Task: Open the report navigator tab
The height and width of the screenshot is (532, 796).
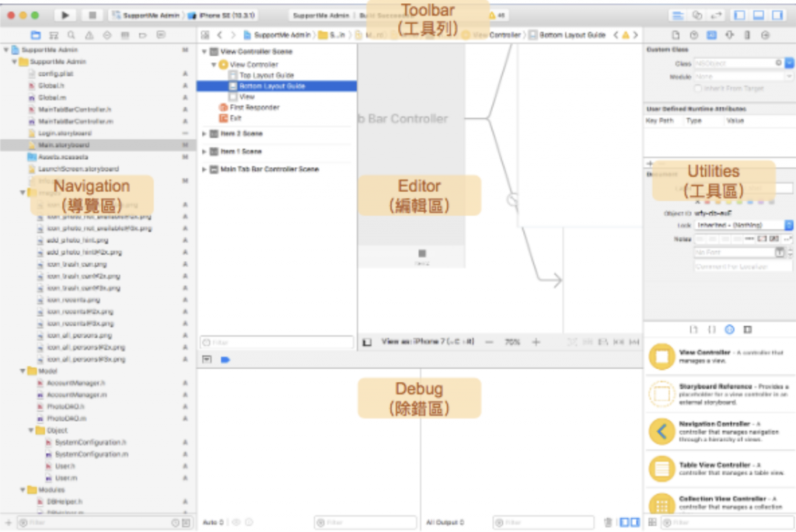Action: [161, 35]
